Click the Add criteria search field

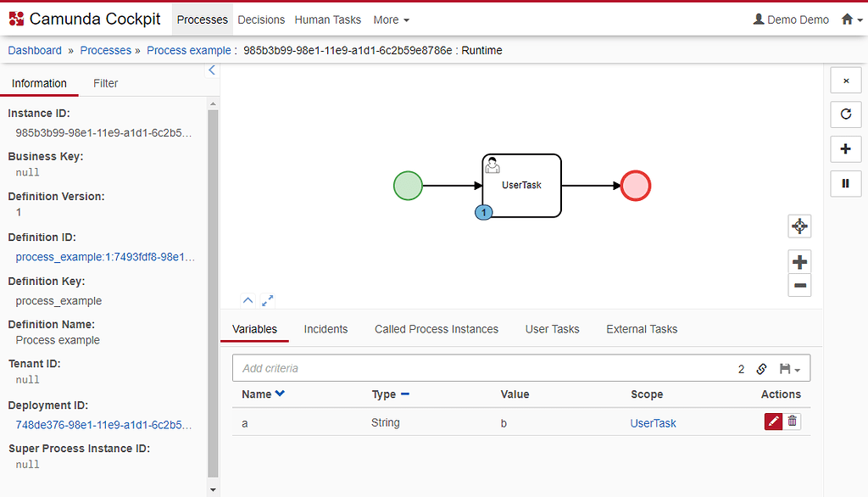pyautogui.click(x=483, y=369)
